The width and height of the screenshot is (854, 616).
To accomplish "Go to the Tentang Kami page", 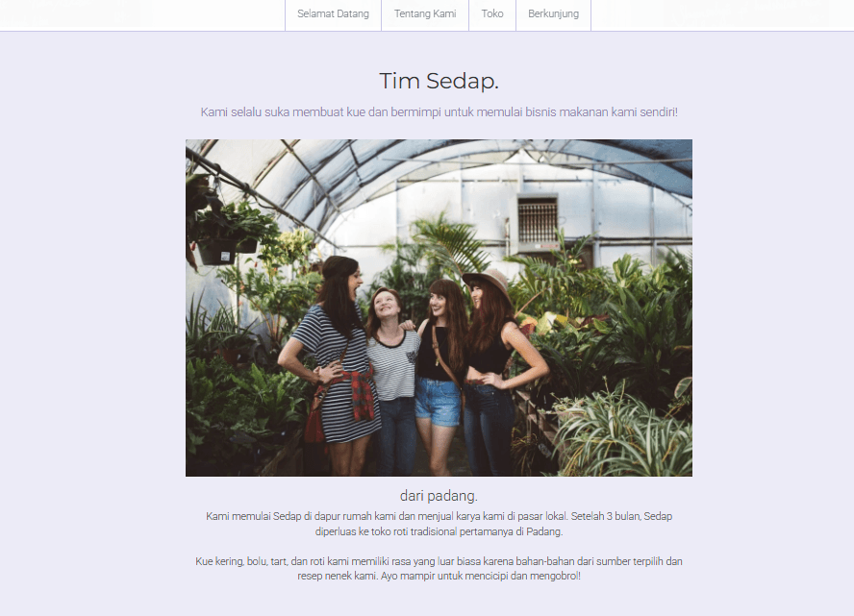I will click(x=425, y=14).
